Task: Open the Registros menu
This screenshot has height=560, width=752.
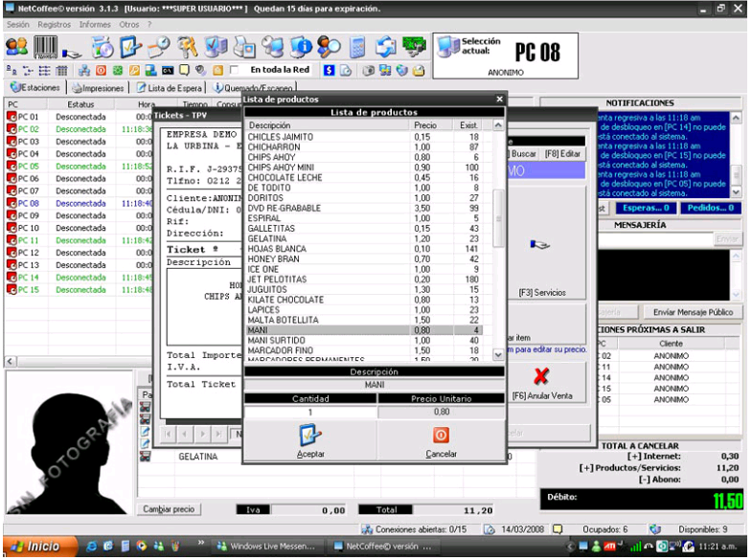Action: (x=55, y=25)
